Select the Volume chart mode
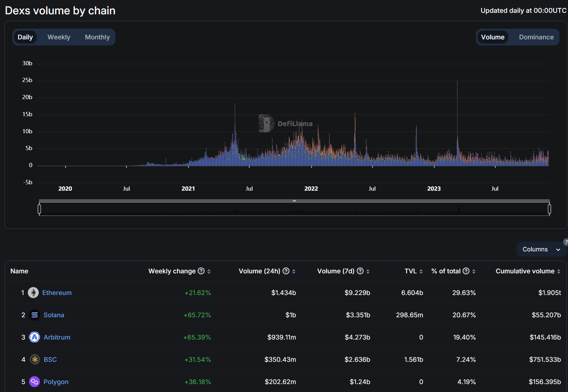The width and height of the screenshot is (568, 392). click(493, 37)
